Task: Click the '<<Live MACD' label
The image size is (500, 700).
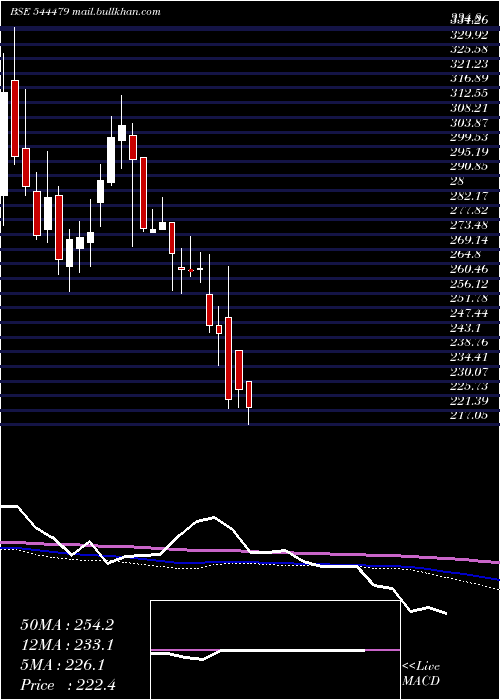Action: [421, 674]
